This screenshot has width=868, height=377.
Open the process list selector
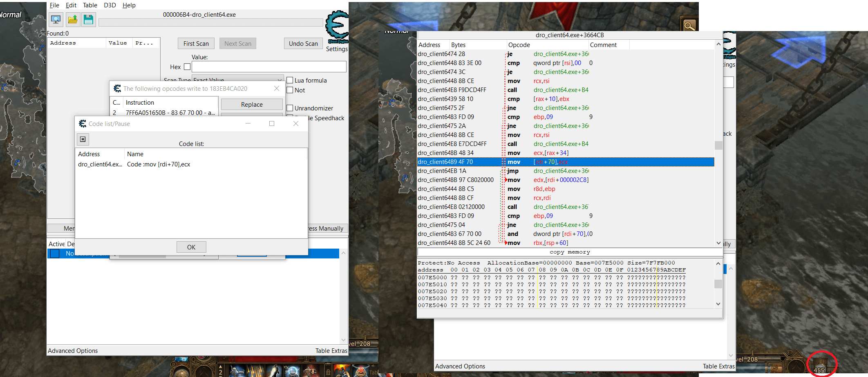click(56, 19)
